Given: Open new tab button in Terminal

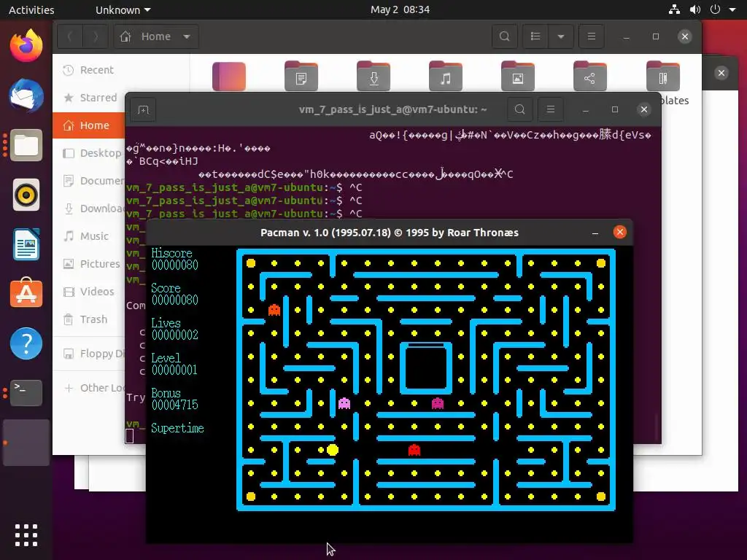Looking at the screenshot, I should [143, 110].
